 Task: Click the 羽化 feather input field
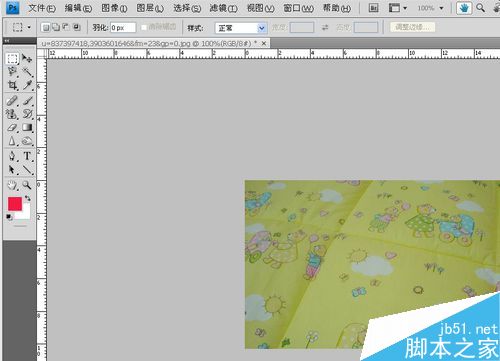click(x=123, y=28)
